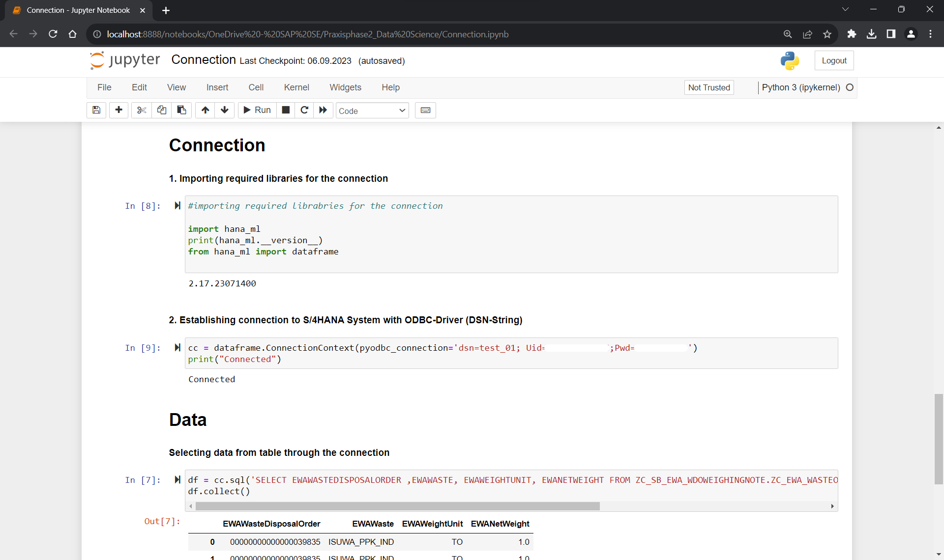Click the Logout button
Image resolution: width=944 pixels, height=560 pixels.
point(834,60)
